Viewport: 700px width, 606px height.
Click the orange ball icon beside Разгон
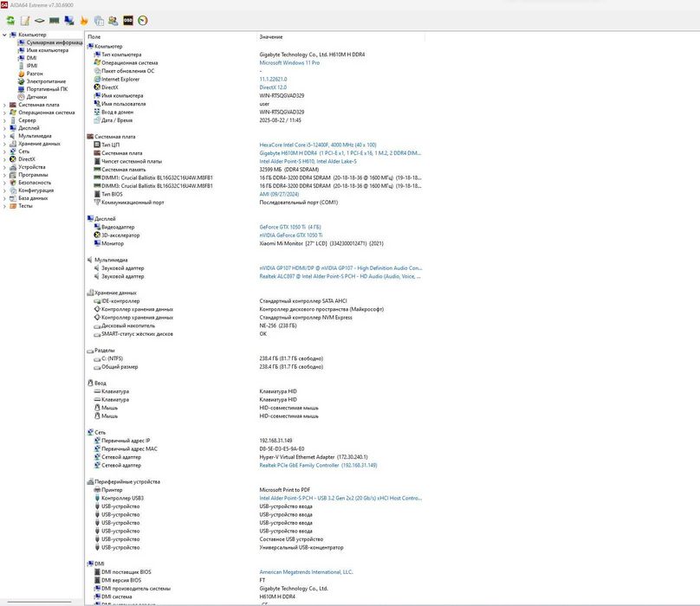pyautogui.click(x=21, y=74)
